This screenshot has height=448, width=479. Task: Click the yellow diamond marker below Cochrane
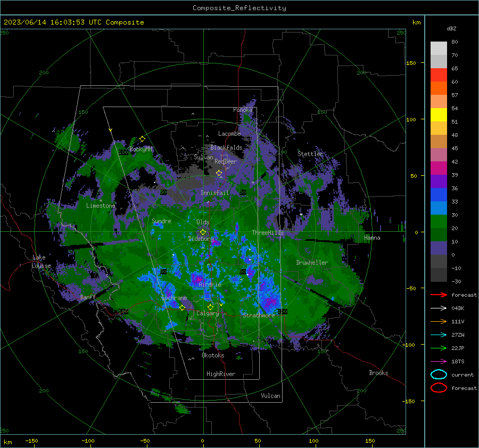tap(182, 308)
